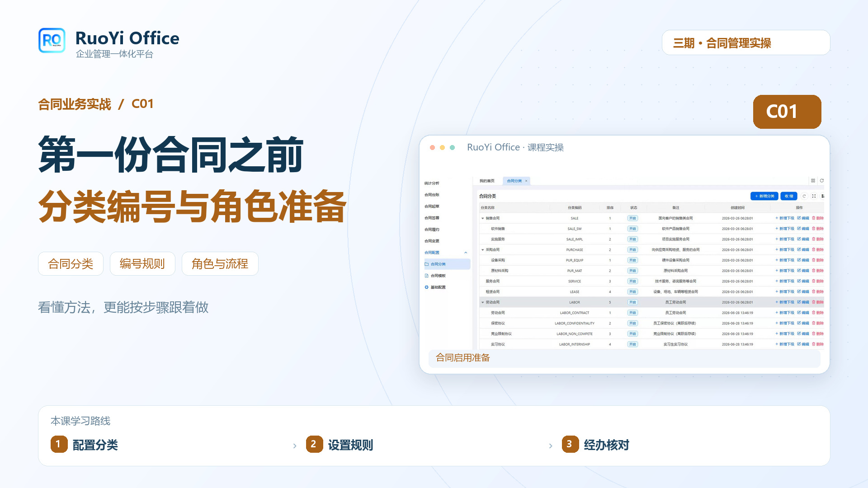Click 新增下级 in the 实习协议 row
Image resolution: width=868 pixels, height=488 pixels.
[785, 344]
